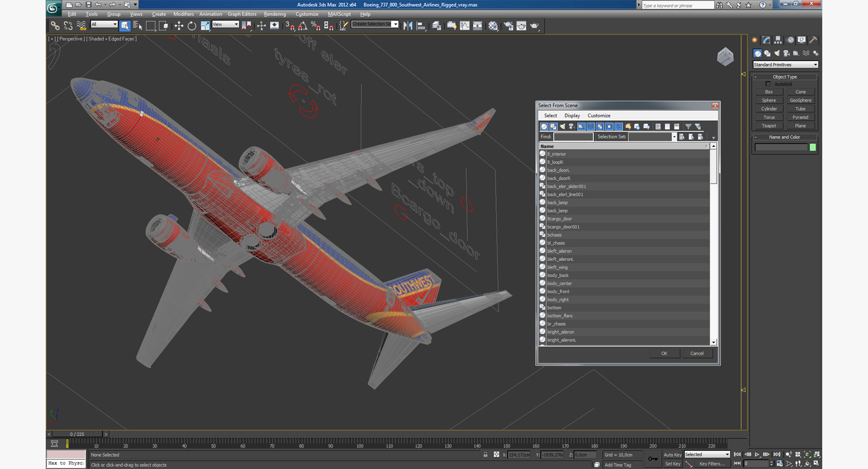868x469 pixels.
Task: Create a Teapot primitive button
Action: pos(769,125)
